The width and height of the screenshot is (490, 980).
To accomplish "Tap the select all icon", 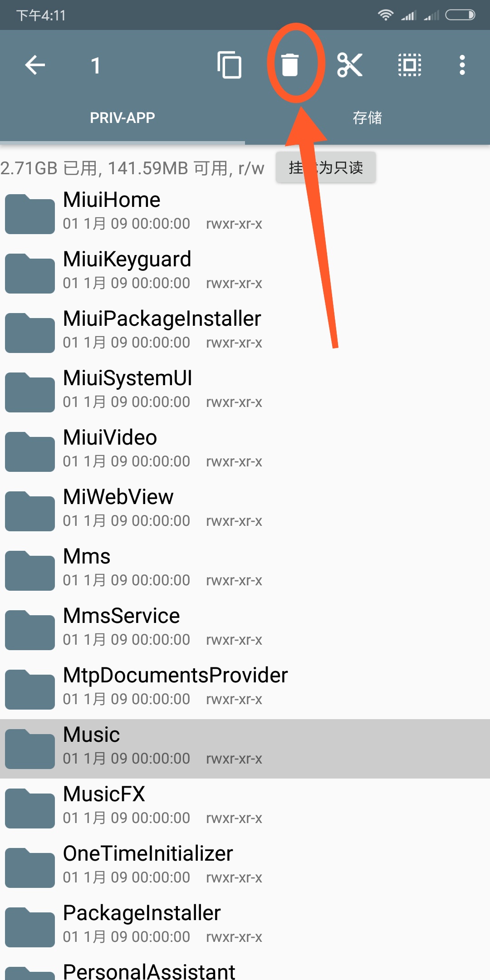I will (x=410, y=65).
